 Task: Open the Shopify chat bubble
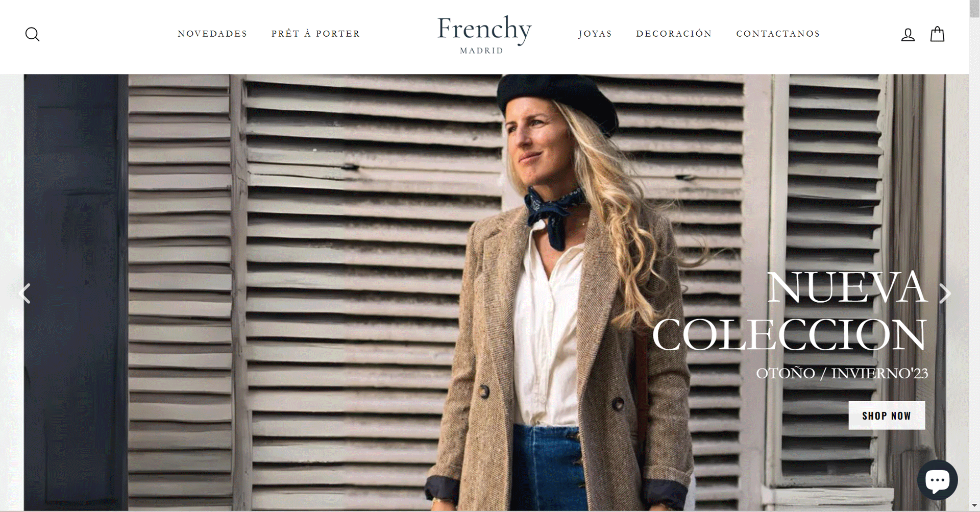pos(937,480)
